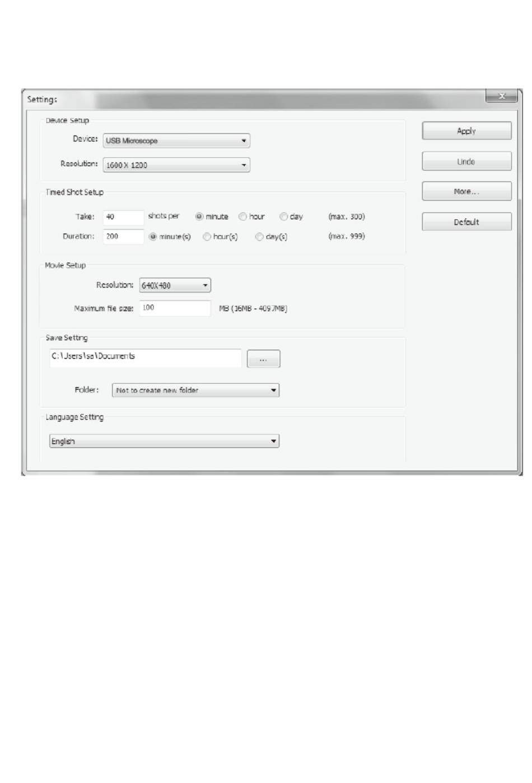Choose duration in minute(s) radio button
Image resolution: width=532 pixels, height=783 pixels.
click(x=153, y=237)
